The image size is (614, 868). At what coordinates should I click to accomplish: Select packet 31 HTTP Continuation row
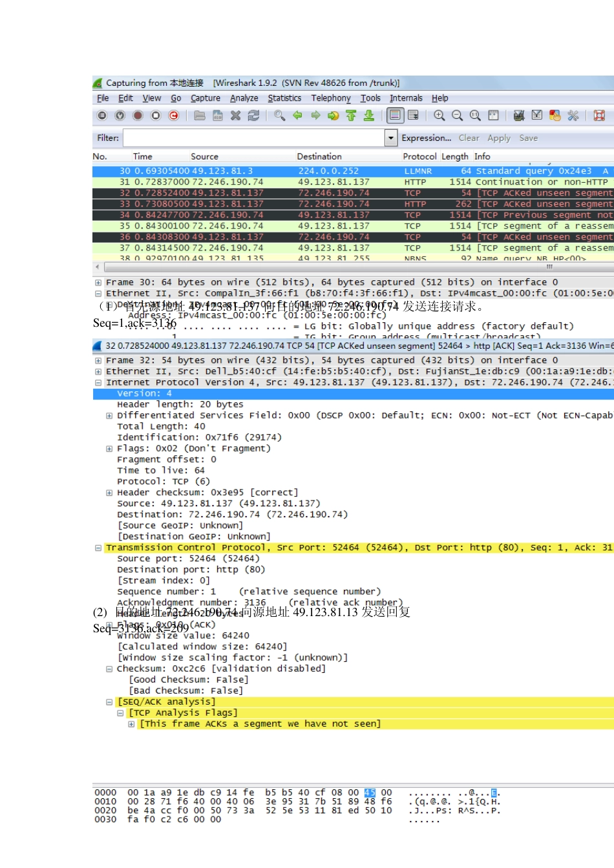pyautogui.click(x=353, y=182)
